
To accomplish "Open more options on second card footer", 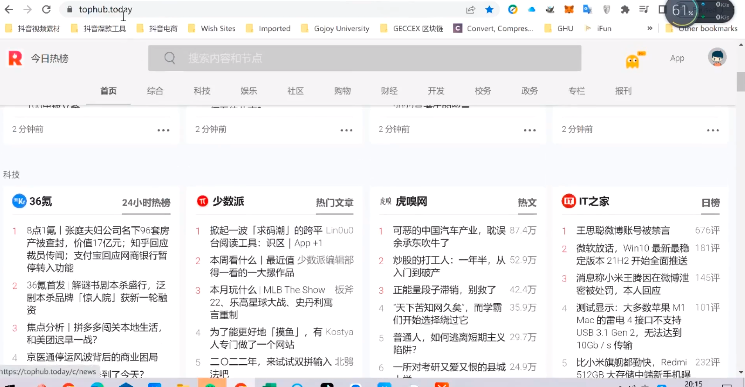I will [346, 130].
